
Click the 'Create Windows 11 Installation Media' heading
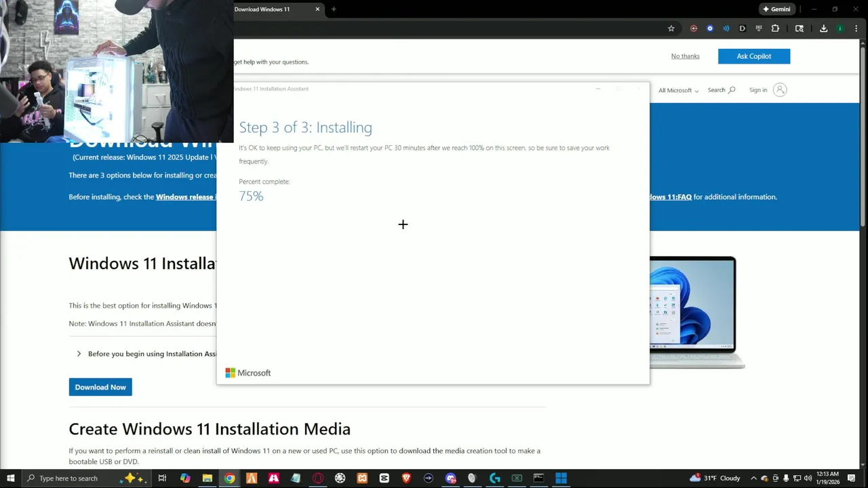click(210, 429)
